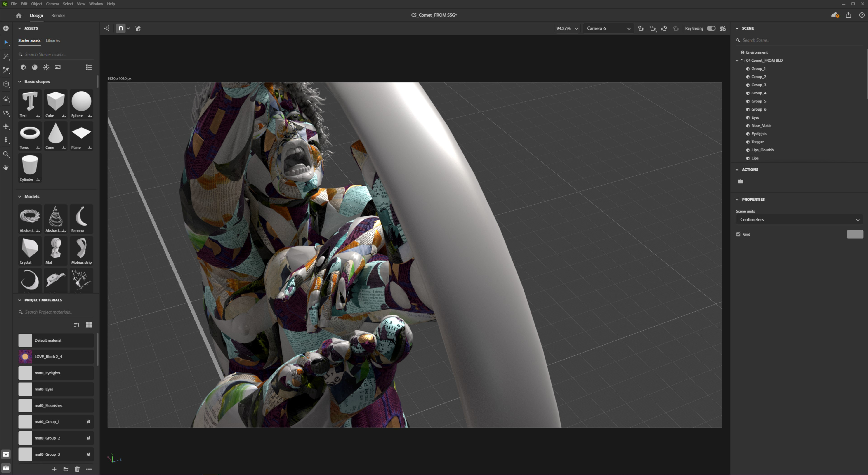Open the Libraries tab

(53, 40)
